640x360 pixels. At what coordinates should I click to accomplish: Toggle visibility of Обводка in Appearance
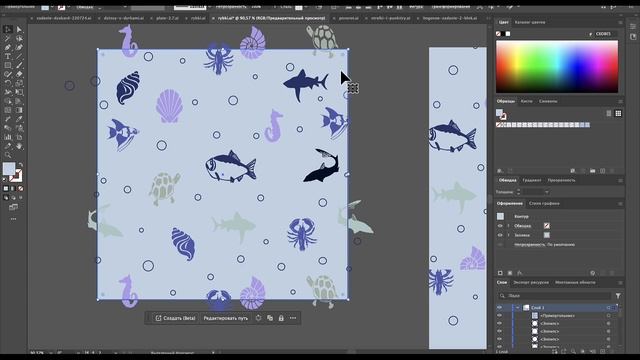click(500, 226)
